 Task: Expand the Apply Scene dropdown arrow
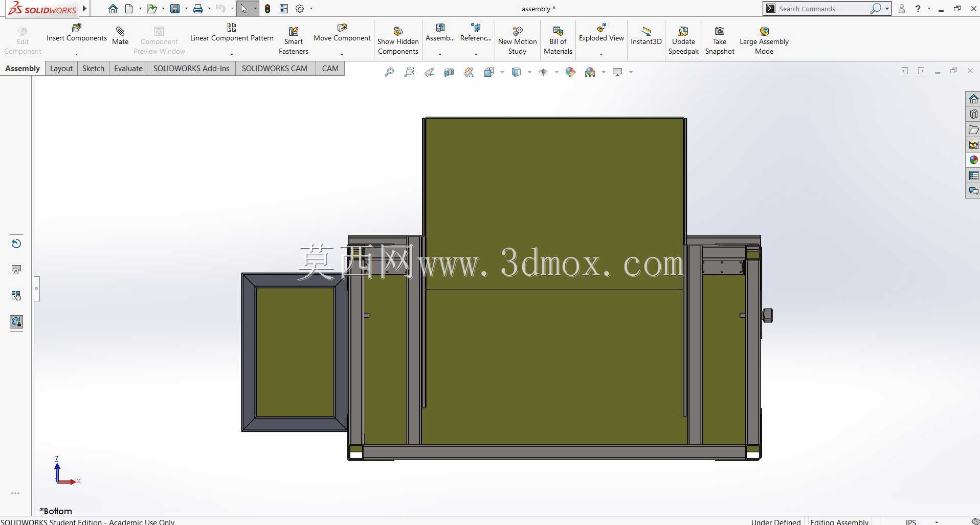pos(604,72)
